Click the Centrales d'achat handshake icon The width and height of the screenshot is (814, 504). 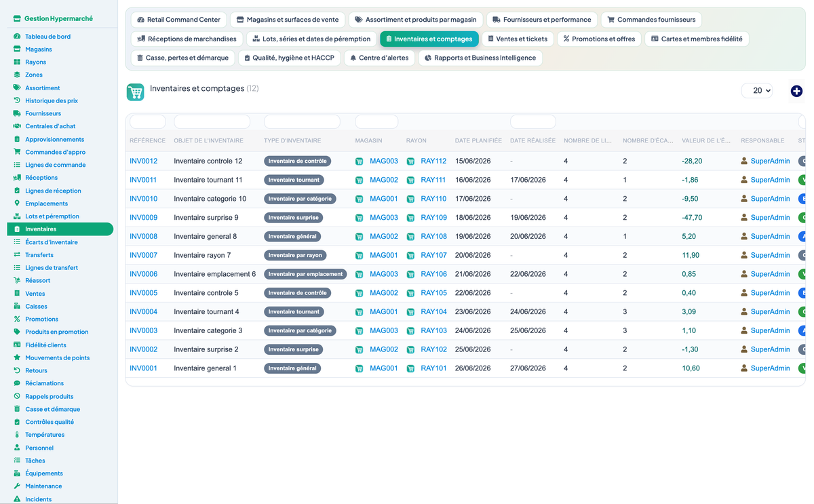pyautogui.click(x=17, y=126)
